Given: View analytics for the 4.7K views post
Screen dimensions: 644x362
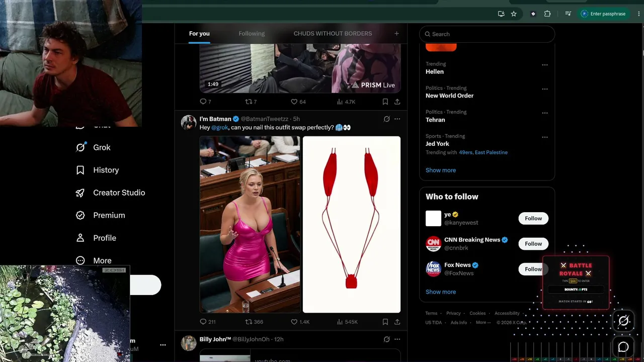Looking at the screenshot, I should click(x=346, y=102).
